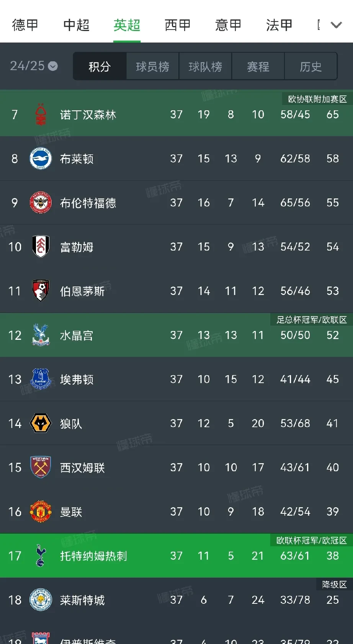This screenshot has height=644, width=353.
Task: Click the Bournemouth cherries crest
Action: click(41, 291)
